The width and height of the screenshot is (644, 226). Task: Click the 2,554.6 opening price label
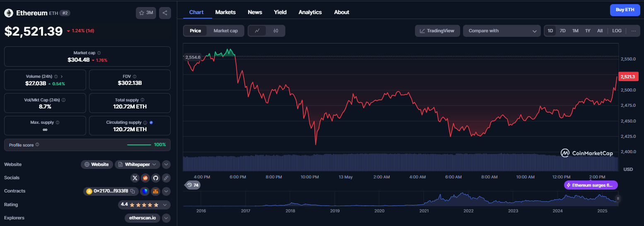pos(193,57)
